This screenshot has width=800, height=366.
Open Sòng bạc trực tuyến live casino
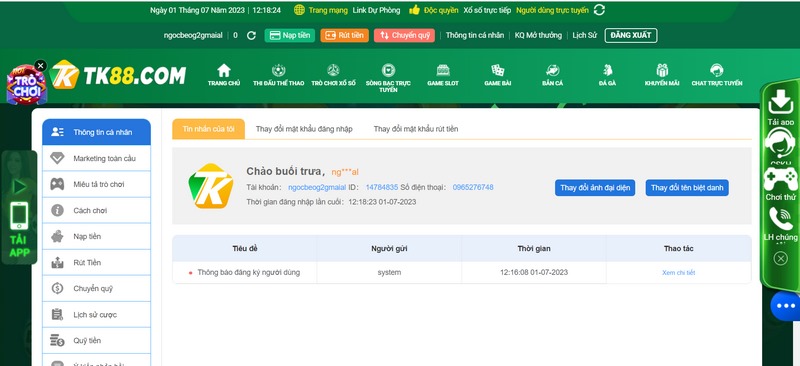[x=388, y=78]
